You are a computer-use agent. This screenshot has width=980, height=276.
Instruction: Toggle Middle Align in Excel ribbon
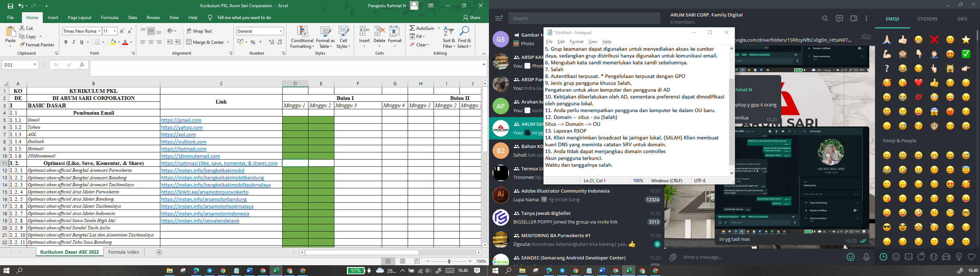[151, 31]
